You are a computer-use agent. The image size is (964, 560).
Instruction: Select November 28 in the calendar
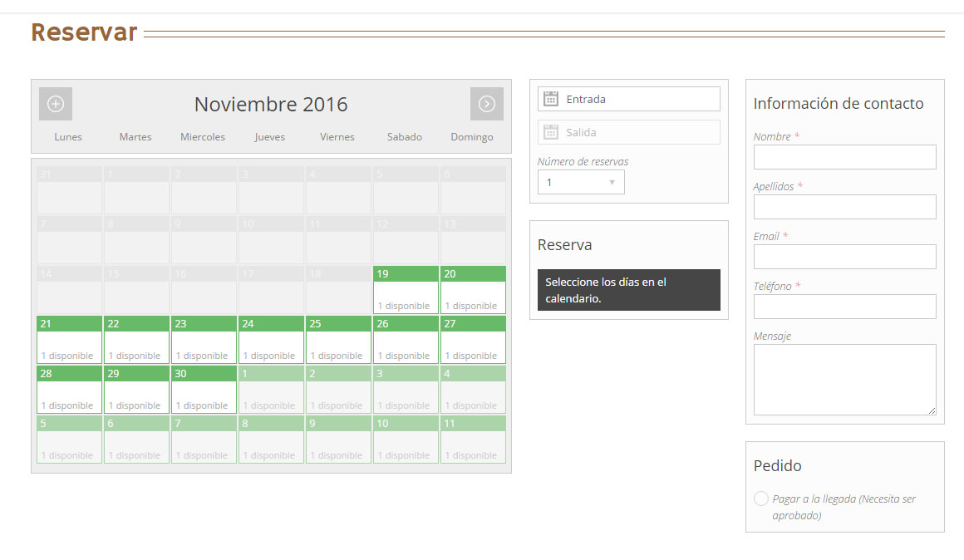point(70,390)
